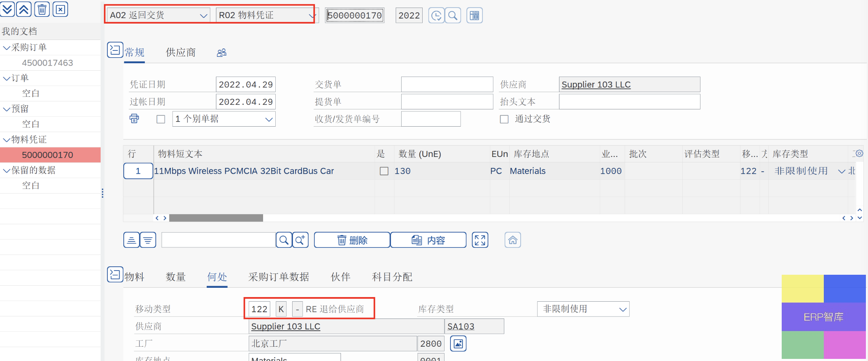Click the partner icon next to the 供应商 tab
This screenshot has height=361, width=868.
click(x=221, y=53)
